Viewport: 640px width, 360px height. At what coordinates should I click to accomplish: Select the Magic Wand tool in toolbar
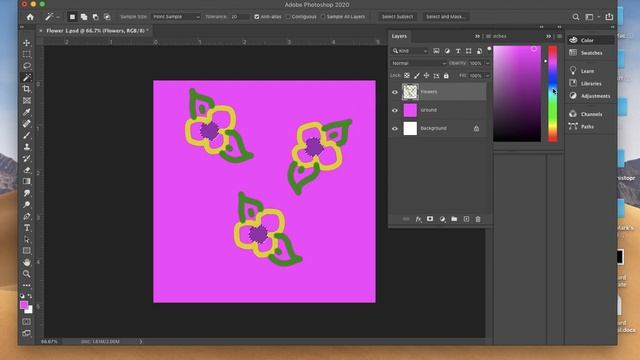pyautogui.click(x=27, y=77)
